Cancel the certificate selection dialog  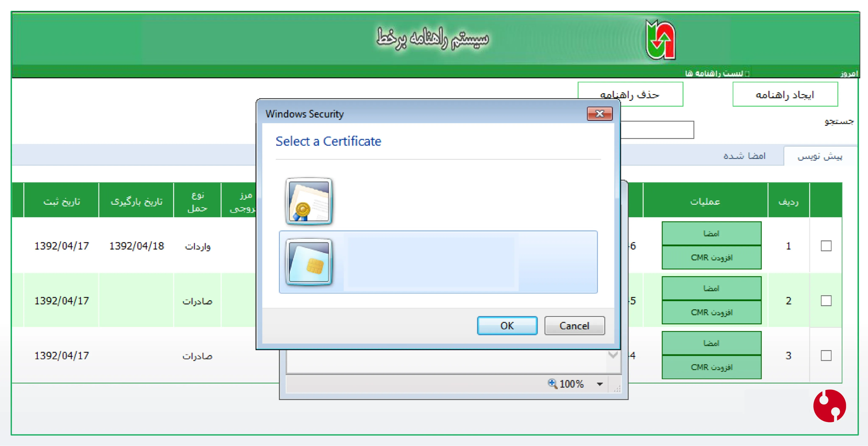574,326
